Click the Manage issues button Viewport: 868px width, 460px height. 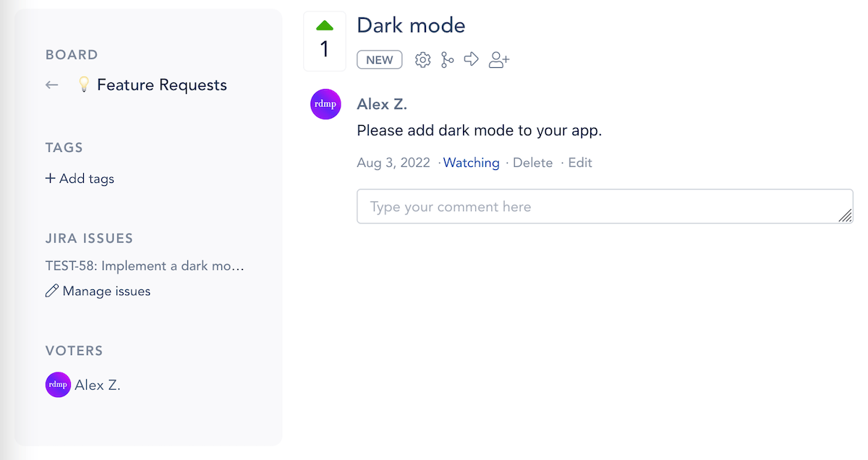[x=98, y=291]
